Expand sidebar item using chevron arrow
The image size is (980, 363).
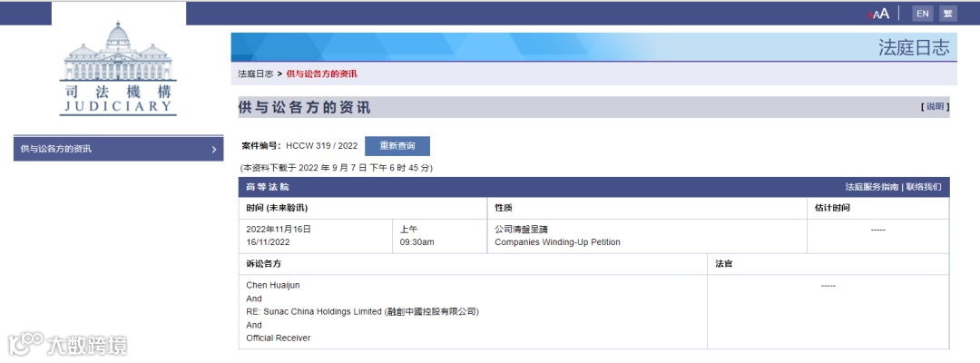click(x=214, y=150)
